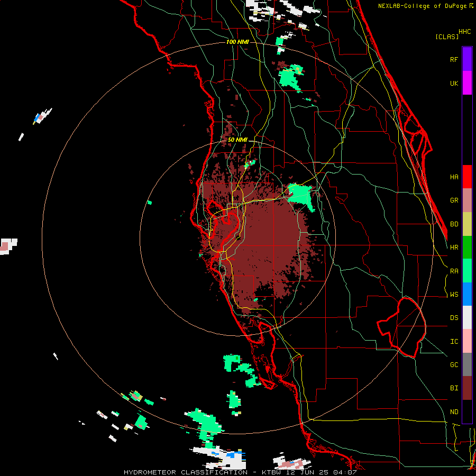
Task: Click the KTBW radar station identifier
Action: point(272,472)
